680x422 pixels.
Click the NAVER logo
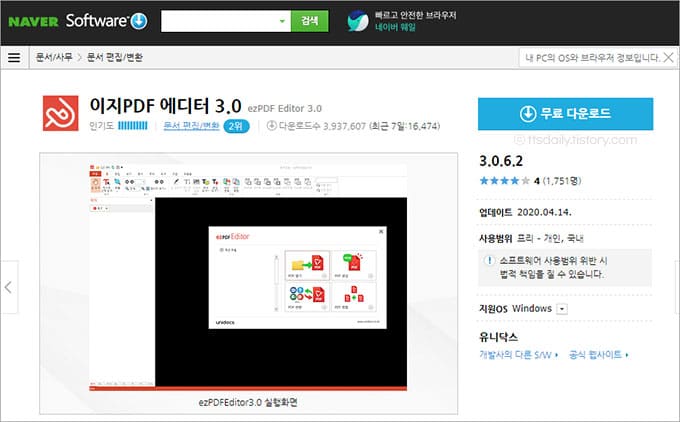(33, 21)
